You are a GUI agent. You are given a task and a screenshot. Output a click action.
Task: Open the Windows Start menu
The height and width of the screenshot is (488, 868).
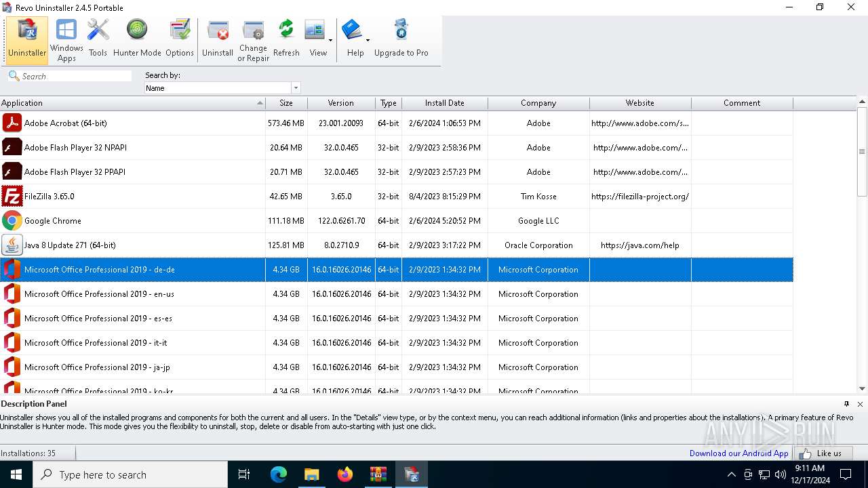[x=16, y=474]
